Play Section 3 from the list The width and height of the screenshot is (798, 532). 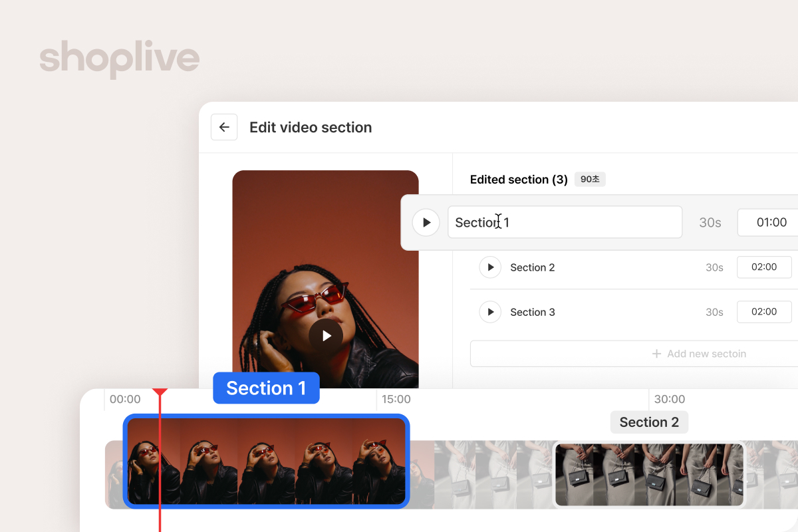490,312
